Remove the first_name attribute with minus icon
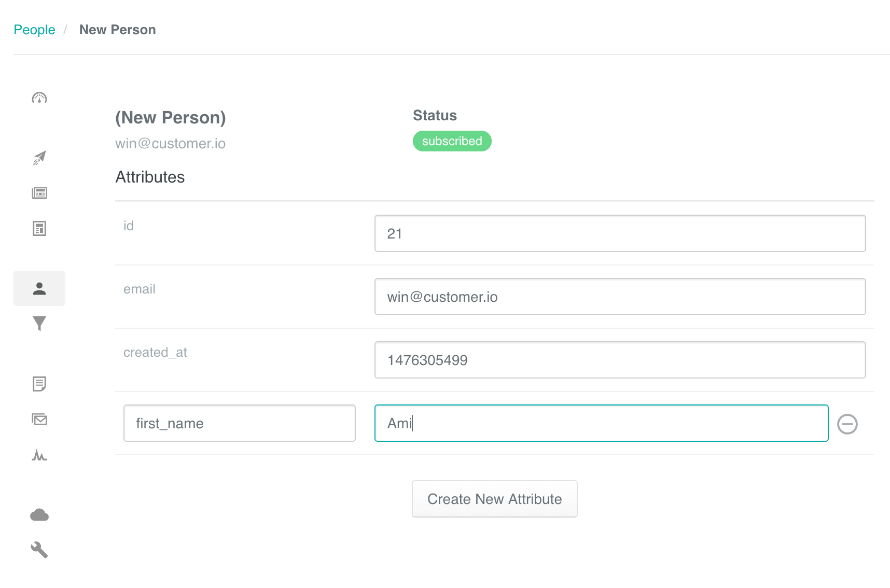Image resolution: width=890 pixels, height=588 pixels. point(847,424)
